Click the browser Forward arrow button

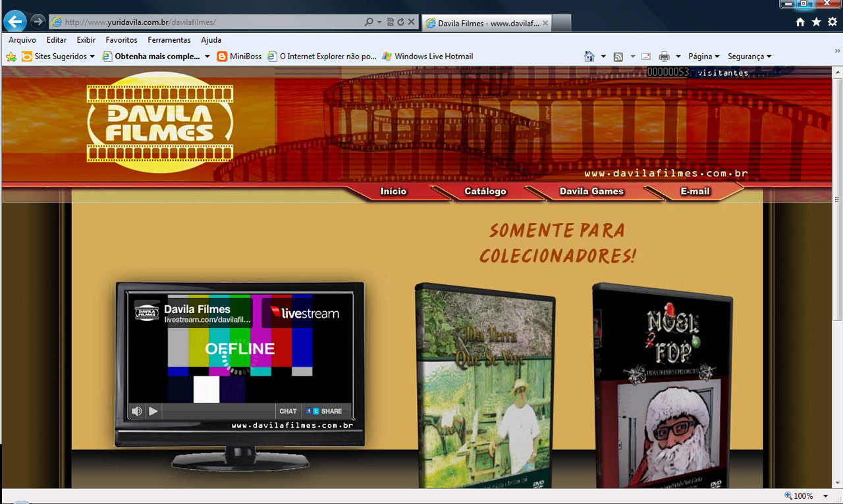(38, 22)
